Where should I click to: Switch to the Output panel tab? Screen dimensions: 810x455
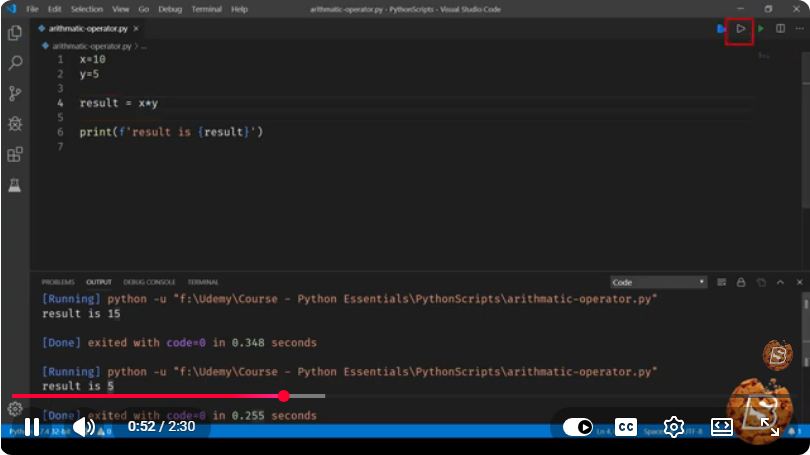point(99,282)
